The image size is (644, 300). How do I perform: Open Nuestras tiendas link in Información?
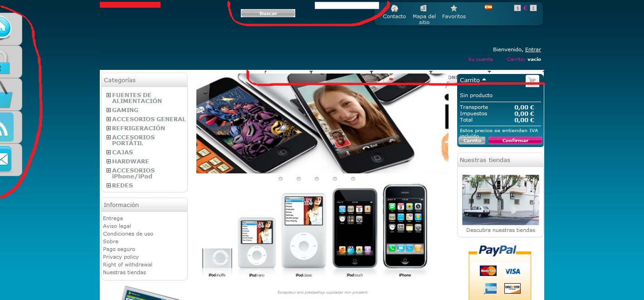[124, 272]
